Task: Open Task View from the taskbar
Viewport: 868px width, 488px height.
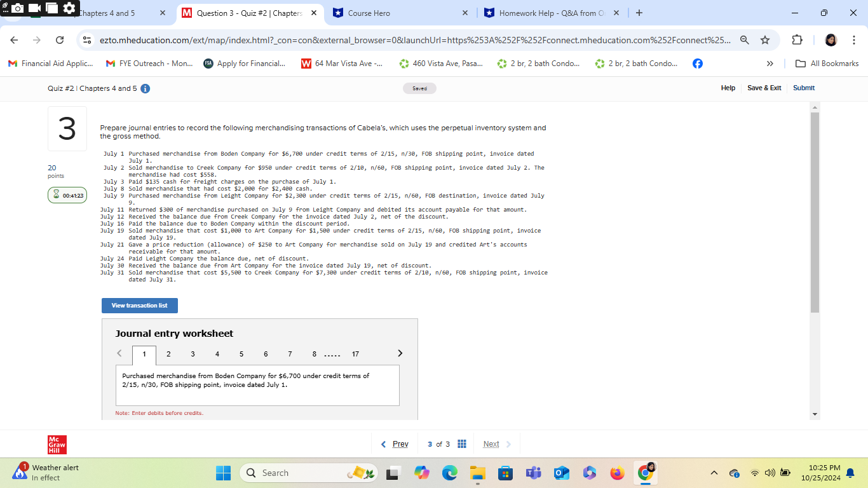Action: pyautogui.click(x=394, y=473)
